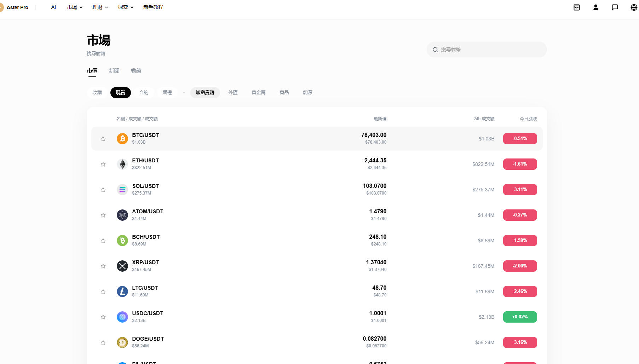The height and width of the screenshot is (364, 639).
Task: Click the 搜尋對幣 search field
Action: pyautogui.click(x=487, y=50)
